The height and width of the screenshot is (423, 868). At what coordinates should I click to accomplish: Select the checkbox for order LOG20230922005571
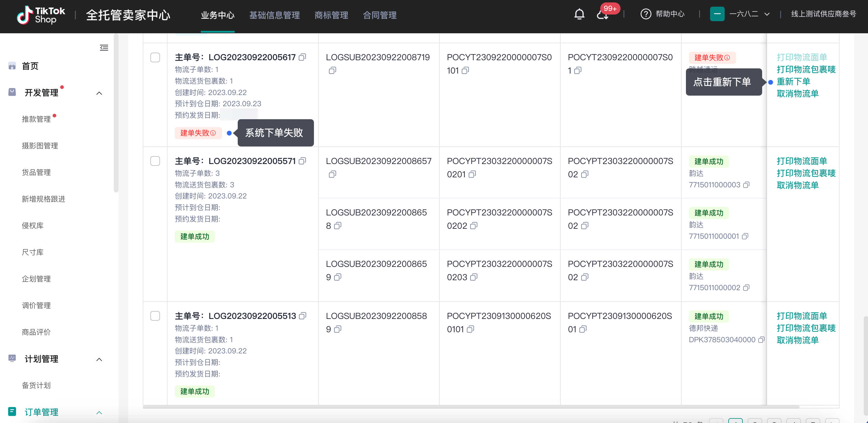coord(155,161)
